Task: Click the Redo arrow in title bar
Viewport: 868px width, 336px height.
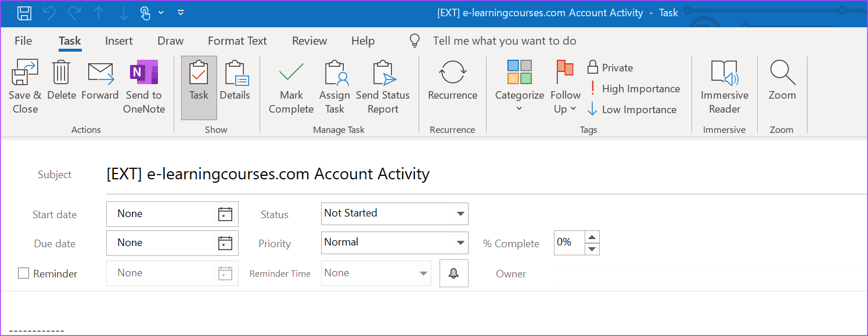Action: tap(74, 13)
